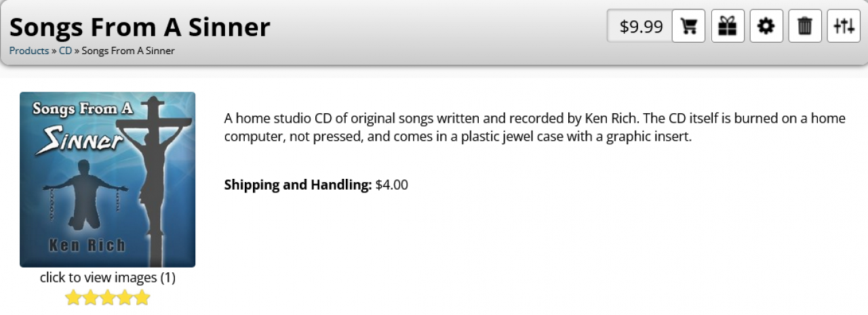Open the Songs From A Sinner album cover

pyautogui.click(x=108, y=180)
